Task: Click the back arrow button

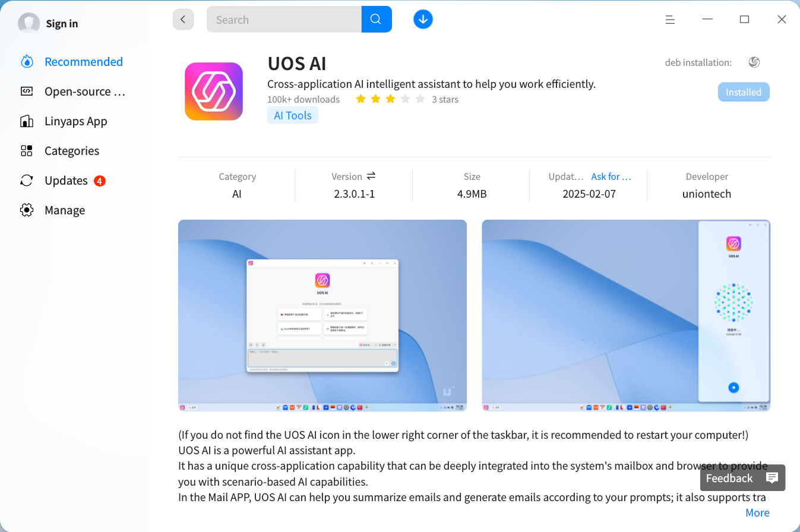Action: (183, 20)
